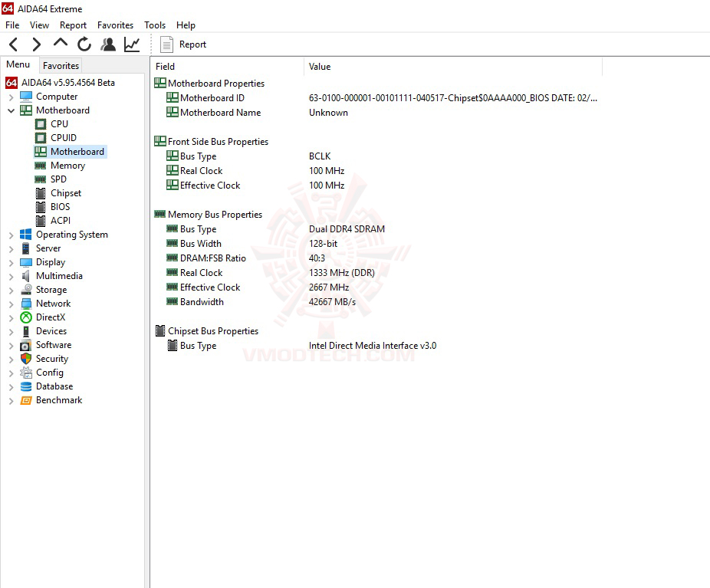The image size is (710, 588).
Task: Select Memory module icon in tree
Action: (x=41, y=166)
